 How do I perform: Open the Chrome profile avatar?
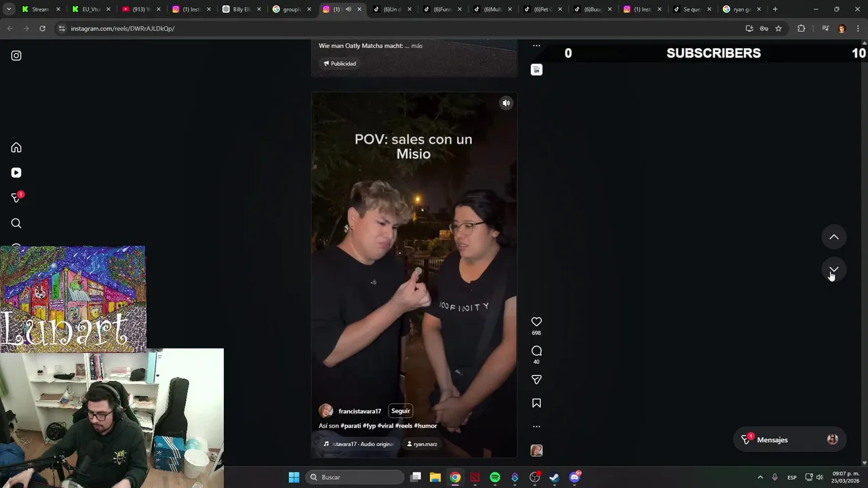click(x=842, y=28)
